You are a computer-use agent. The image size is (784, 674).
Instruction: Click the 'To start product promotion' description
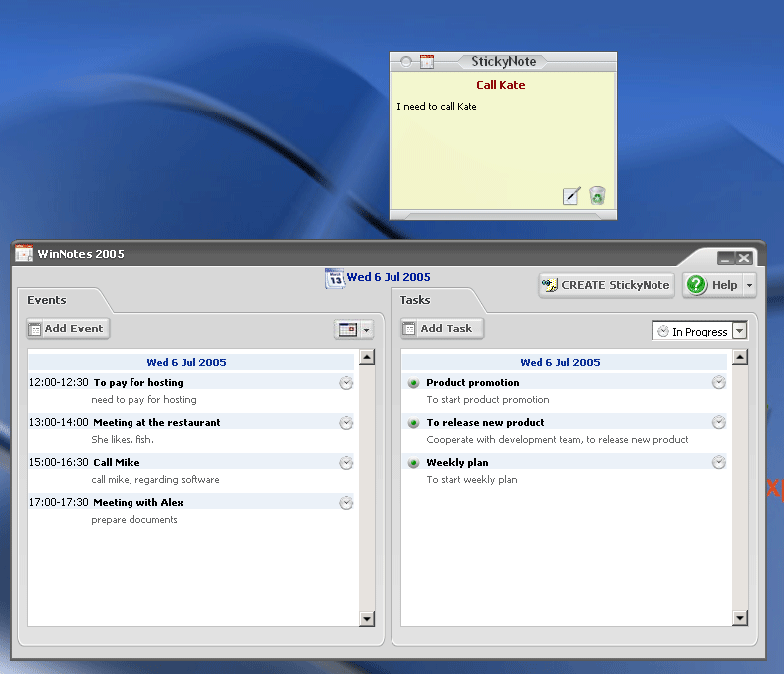click(x=488, y=399)
